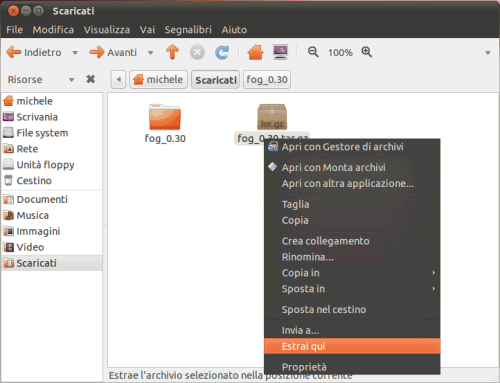Open the Visualizza menu
The height and width of the screenshot is (383, 500).
107,30
